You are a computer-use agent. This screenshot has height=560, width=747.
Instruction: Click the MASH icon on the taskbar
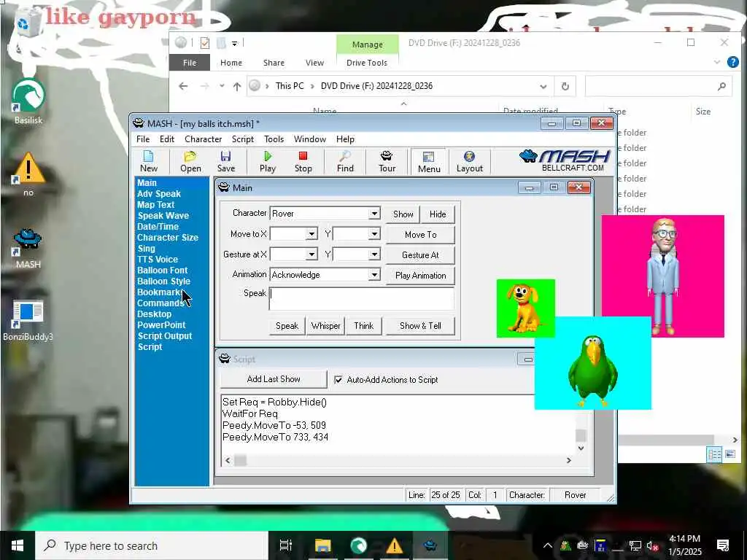[430, 545]
